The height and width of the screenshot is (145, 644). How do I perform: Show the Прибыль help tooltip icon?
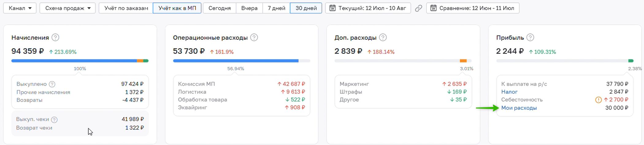(x=530, y=38)
